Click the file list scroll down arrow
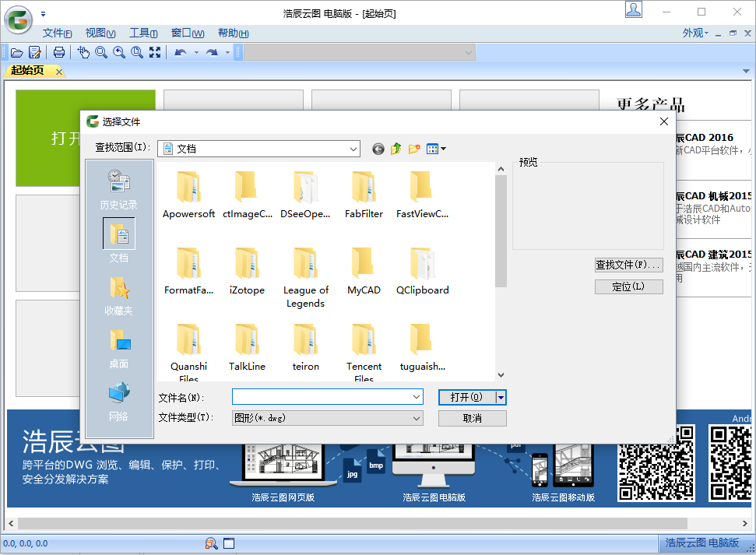 pyautogui.click(x=501, y=375)
